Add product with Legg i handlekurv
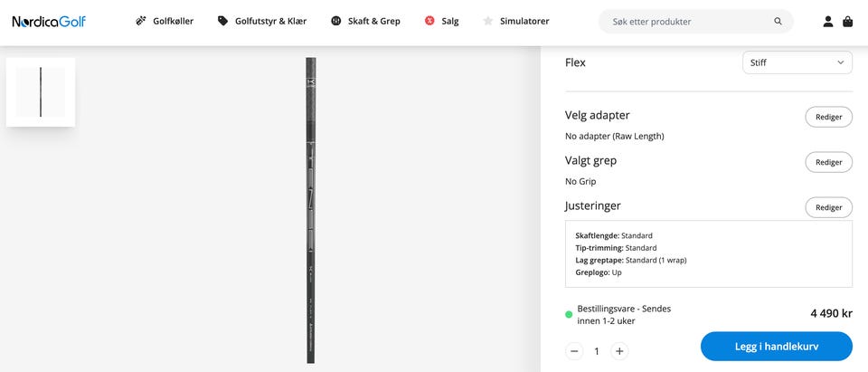This screenshot has width=868, height=372. coord(776,347)
